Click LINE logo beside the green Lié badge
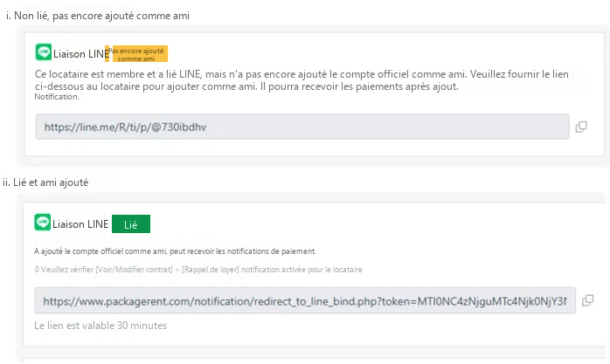The height and width of the screenshot is (364, 610). pos(43,223)
